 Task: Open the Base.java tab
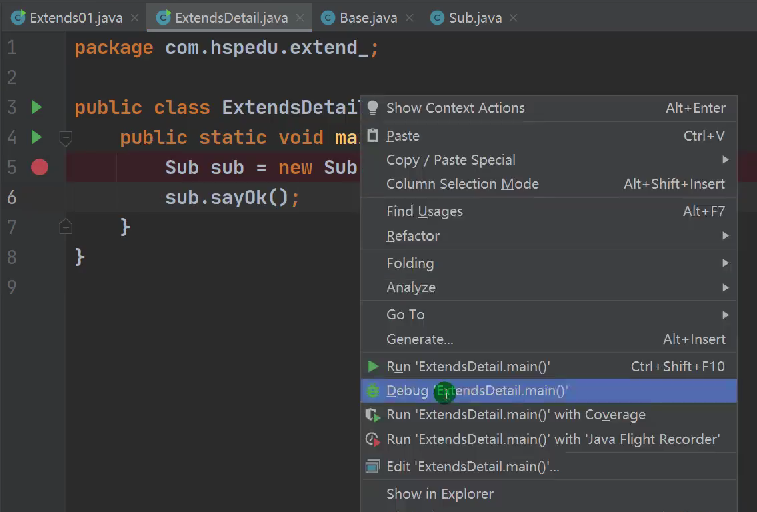click(x=368, y=18)
